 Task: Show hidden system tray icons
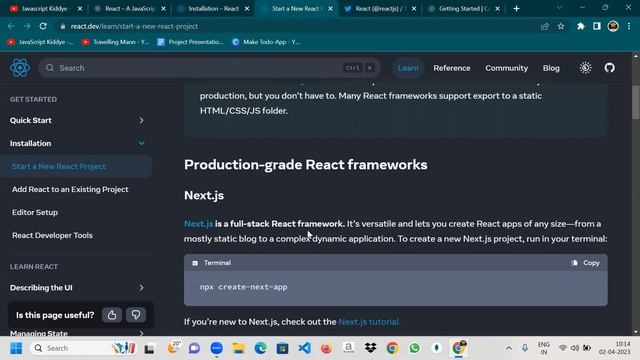coord(509,348)
